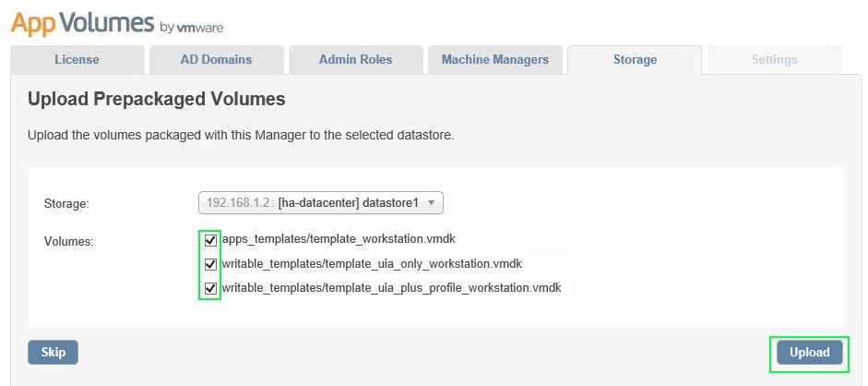Viewport: 868px width, 386px height.
Task: Click the Storage tab
Action: tap(635, 60)
